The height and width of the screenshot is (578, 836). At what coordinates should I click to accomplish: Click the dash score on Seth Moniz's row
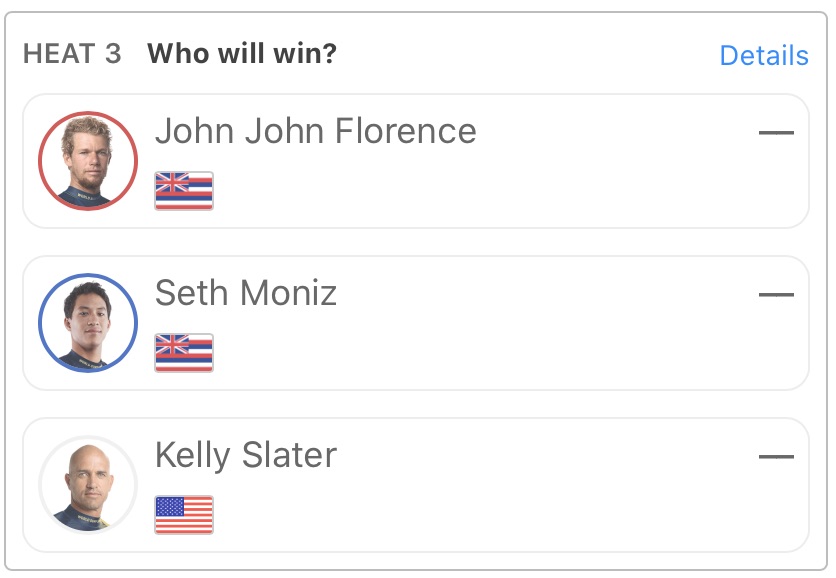click(776, 294)
